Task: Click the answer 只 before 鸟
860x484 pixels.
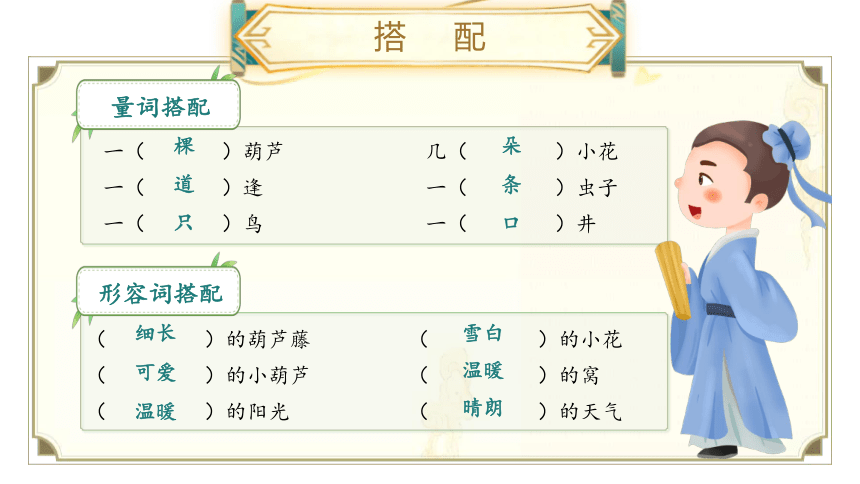Action: point(184,222)
